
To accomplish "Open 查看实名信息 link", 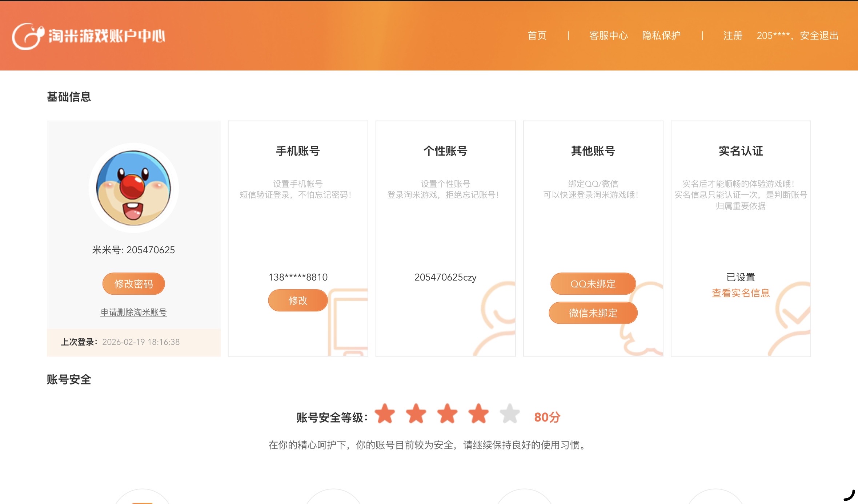I will (741, 293).
